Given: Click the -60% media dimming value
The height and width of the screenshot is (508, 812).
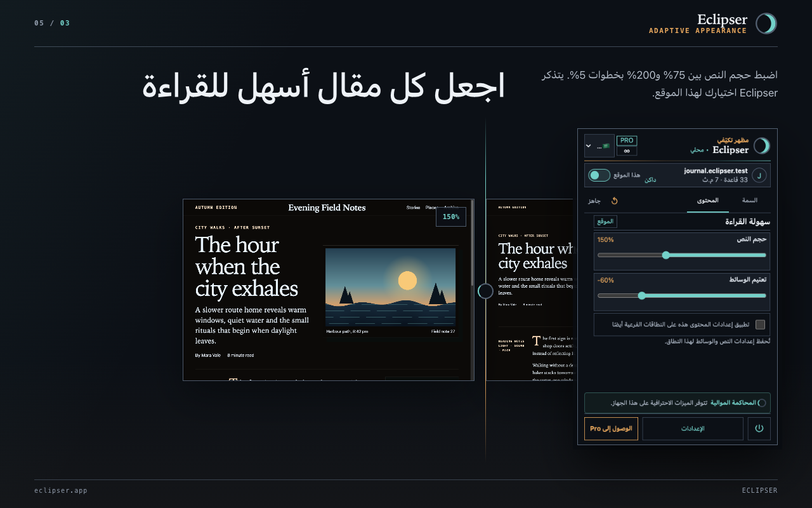Looking at the screenshot, I should (x=606, y=280).
